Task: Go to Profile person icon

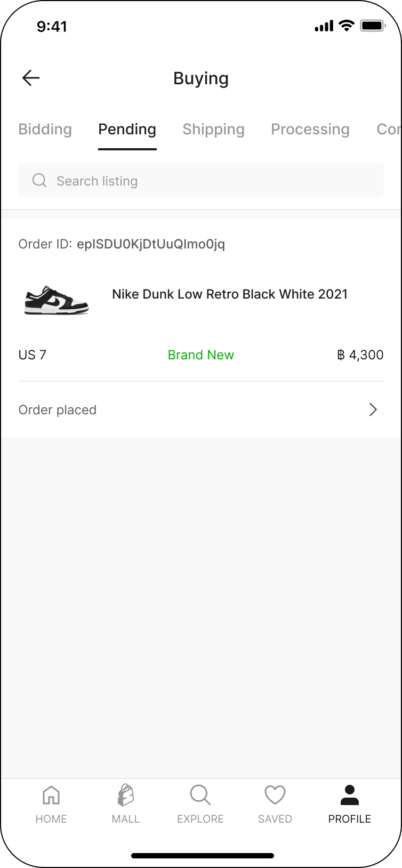Action: tap(350, 795)
